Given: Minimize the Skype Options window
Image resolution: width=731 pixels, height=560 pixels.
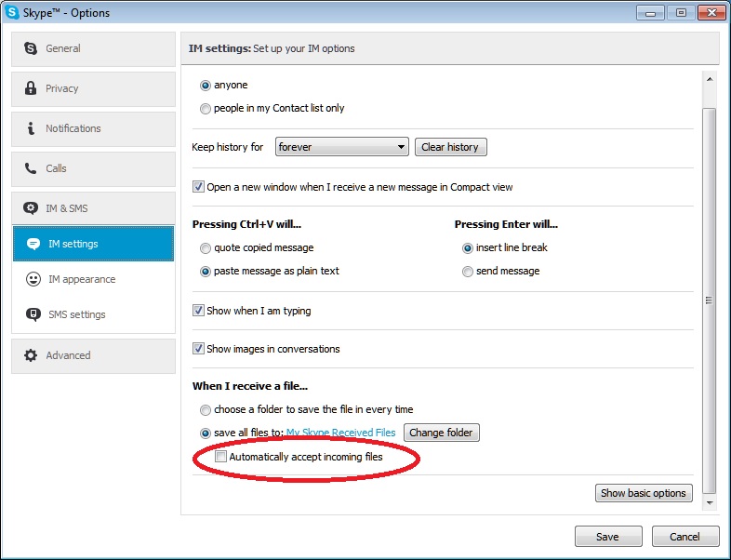Looking at the screenshot, I should pyautogui.click(x=650, y=13).
